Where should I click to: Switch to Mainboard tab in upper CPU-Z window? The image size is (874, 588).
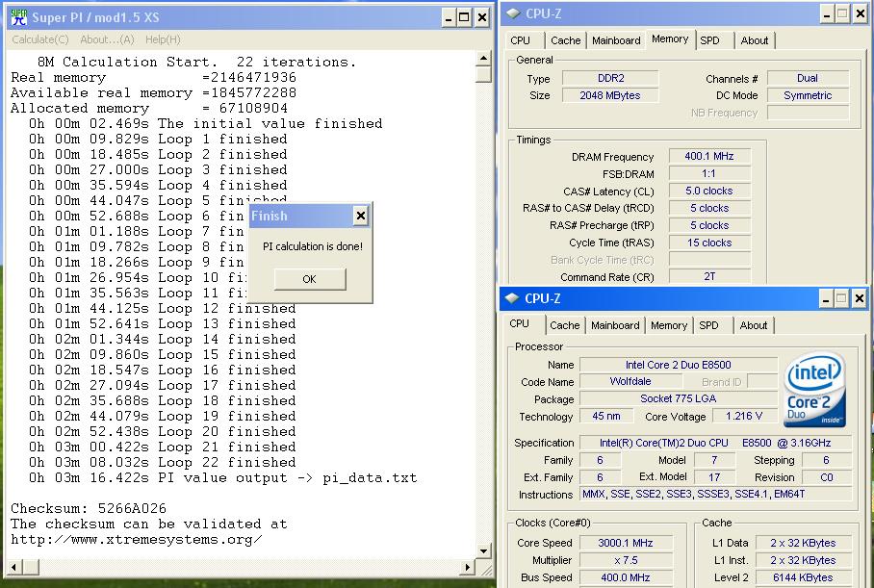click(616, 40)
